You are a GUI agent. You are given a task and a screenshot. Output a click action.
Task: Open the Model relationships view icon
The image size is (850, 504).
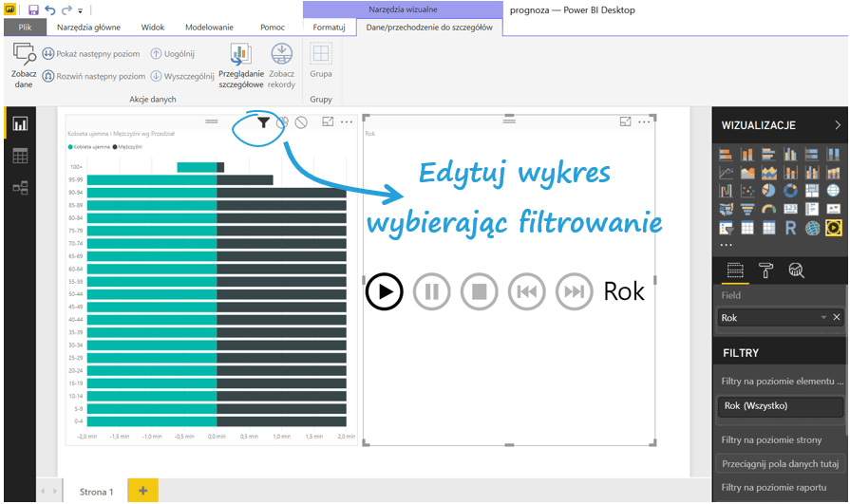click(x=20, y=188)
